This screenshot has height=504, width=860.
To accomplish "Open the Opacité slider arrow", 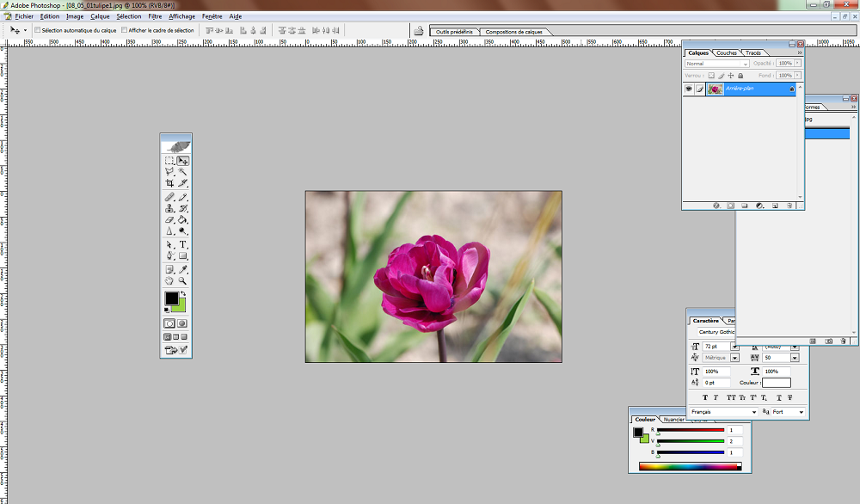I will pos(797,63).
